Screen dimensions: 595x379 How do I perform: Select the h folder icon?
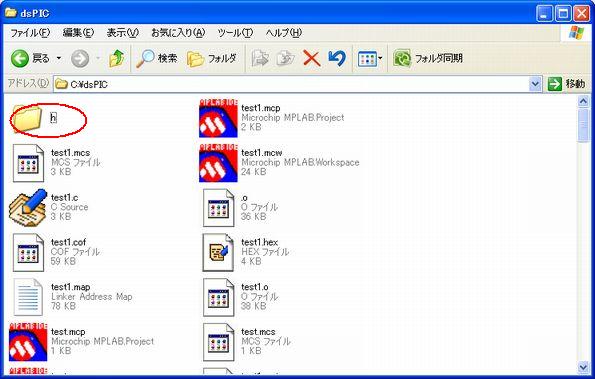(x=26, y=119)
